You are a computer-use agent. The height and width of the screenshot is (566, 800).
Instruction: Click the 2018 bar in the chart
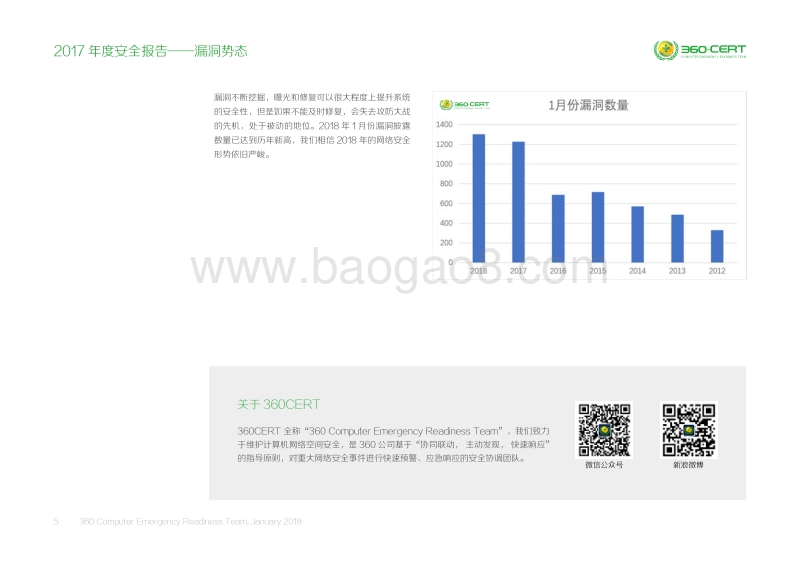point(479,198)
